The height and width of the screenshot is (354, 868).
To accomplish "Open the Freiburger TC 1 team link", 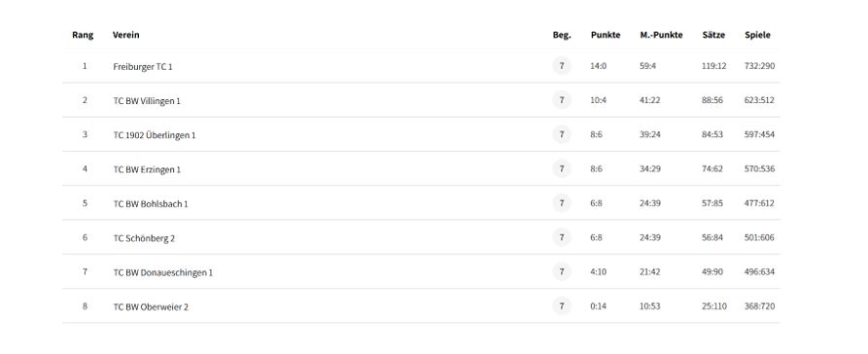I will (143, 66).
